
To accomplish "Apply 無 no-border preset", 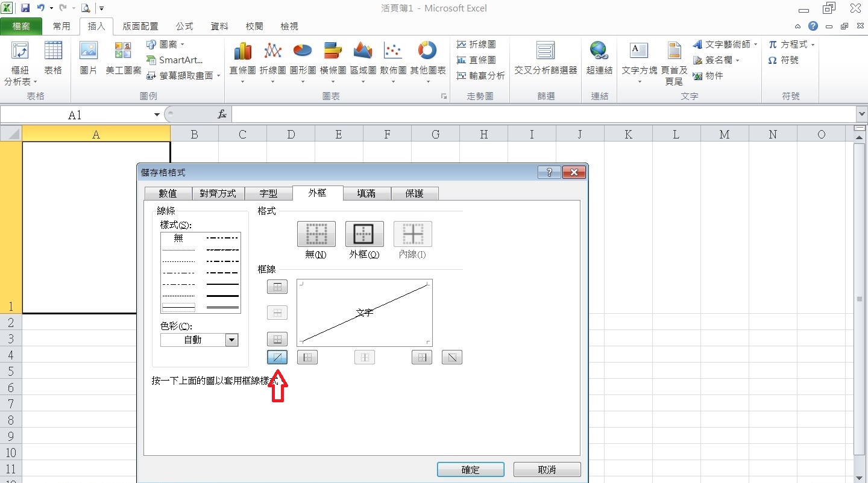I will (x=316, y=234).
